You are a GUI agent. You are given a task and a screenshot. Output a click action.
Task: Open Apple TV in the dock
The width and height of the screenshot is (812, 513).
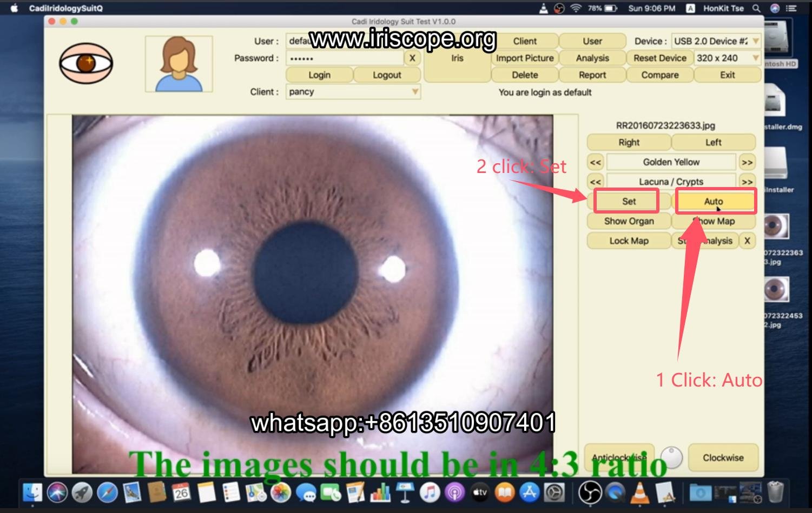pyautogui.click(x=480, y=492)
